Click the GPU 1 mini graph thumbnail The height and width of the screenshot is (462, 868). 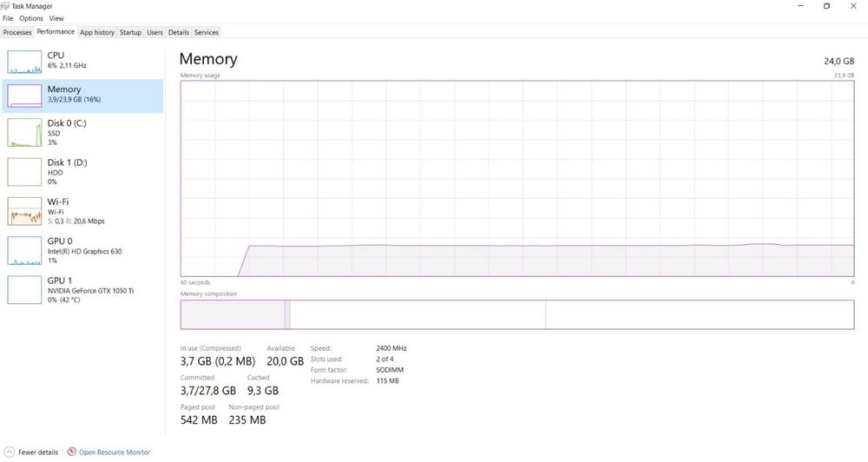(24, 290)
